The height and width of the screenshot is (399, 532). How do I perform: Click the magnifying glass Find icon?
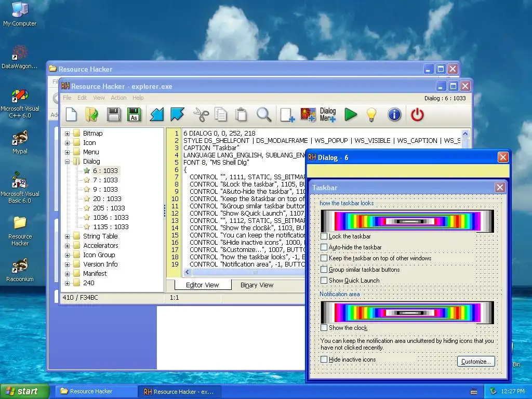[263, 115]
